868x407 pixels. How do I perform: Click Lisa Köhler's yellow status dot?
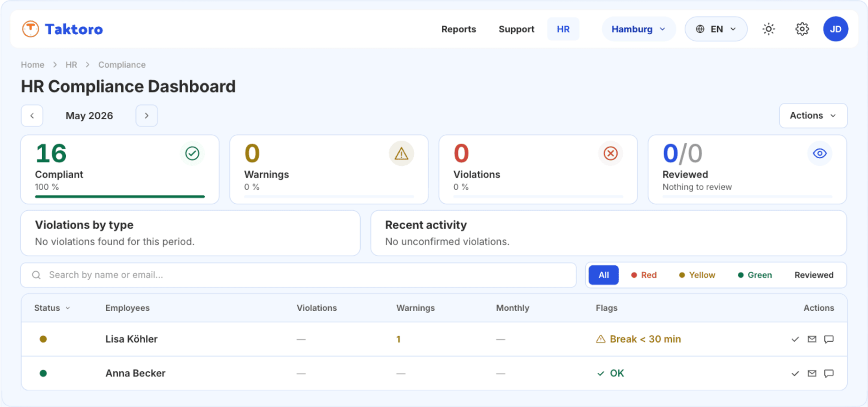click(43, 339)
